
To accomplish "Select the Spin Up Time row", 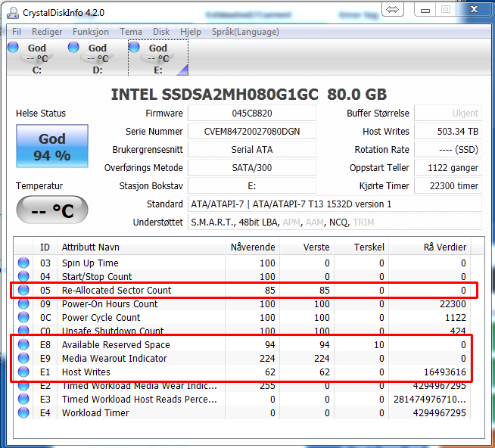I will (x=242, y=263).
